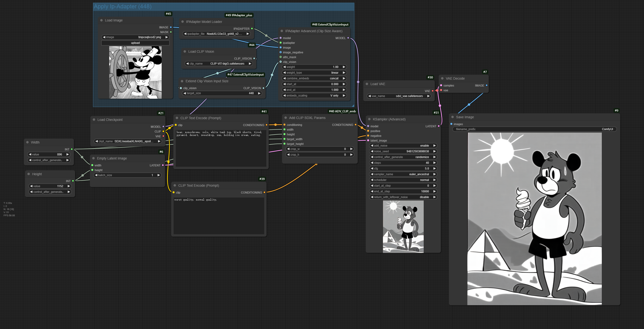Click the Load Image IMAGE output socket
This screenshot has width=644, height=329.
pyautogui.click(x=171, y=27)
